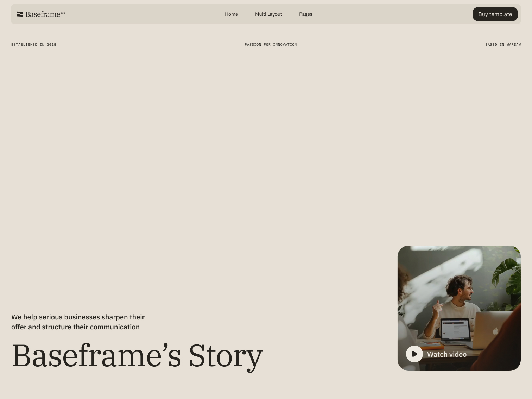Image resolution: width=532 pixels, height=399 pixels.
Task: Open Home from the navigation bar
Action: (231, 14)
